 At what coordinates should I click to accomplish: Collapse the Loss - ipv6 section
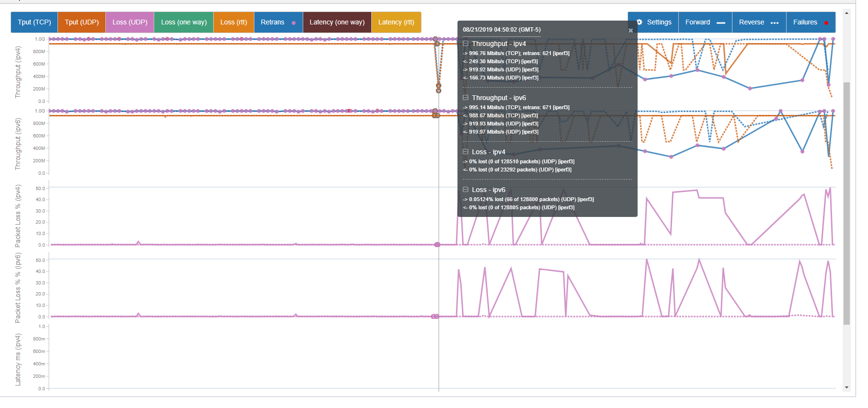(466, 190)
